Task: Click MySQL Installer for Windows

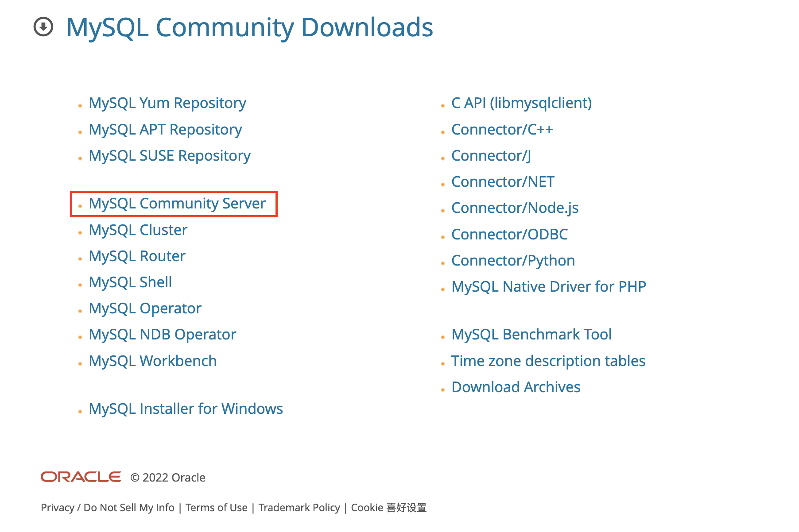Action: click(186, 409)
